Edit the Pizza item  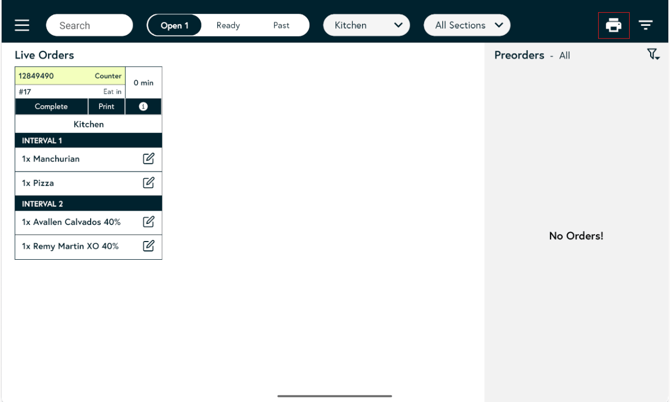coord(148,183)
